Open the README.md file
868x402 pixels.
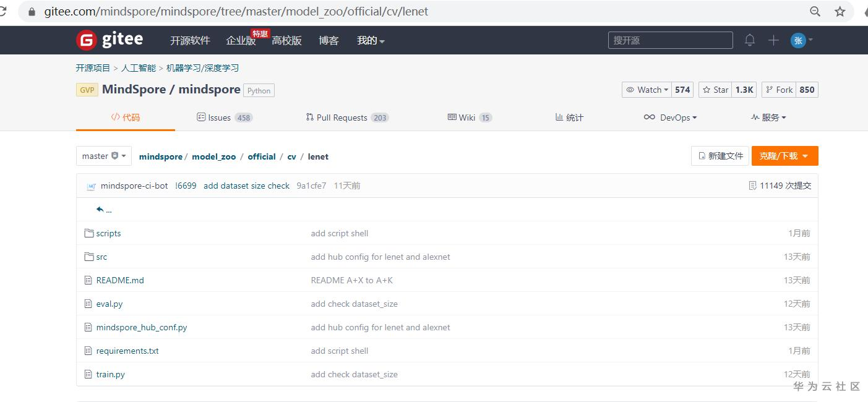tap(120, 280)
